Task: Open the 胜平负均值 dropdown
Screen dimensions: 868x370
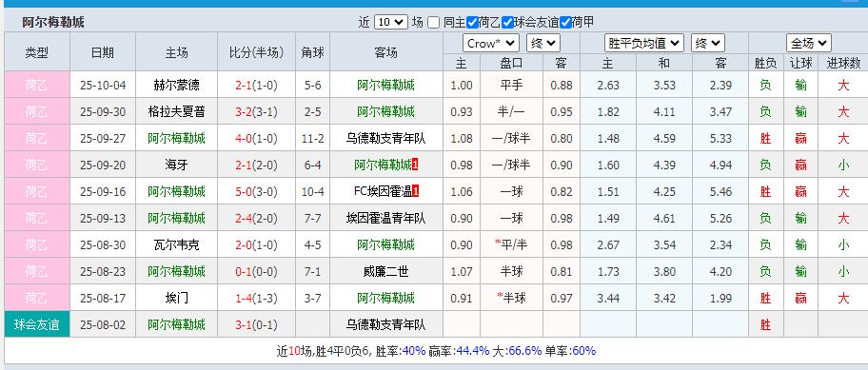Action: point(644,43)
